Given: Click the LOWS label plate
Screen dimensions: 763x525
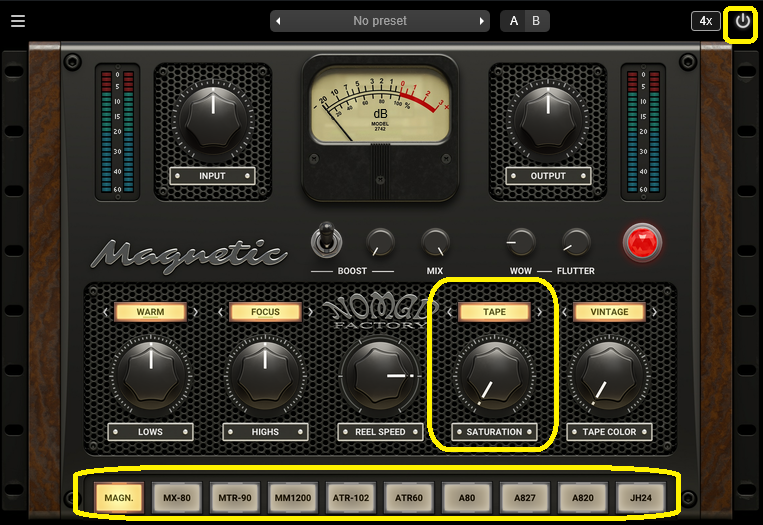Looking at the screenshot, I should tap(150, 432).
